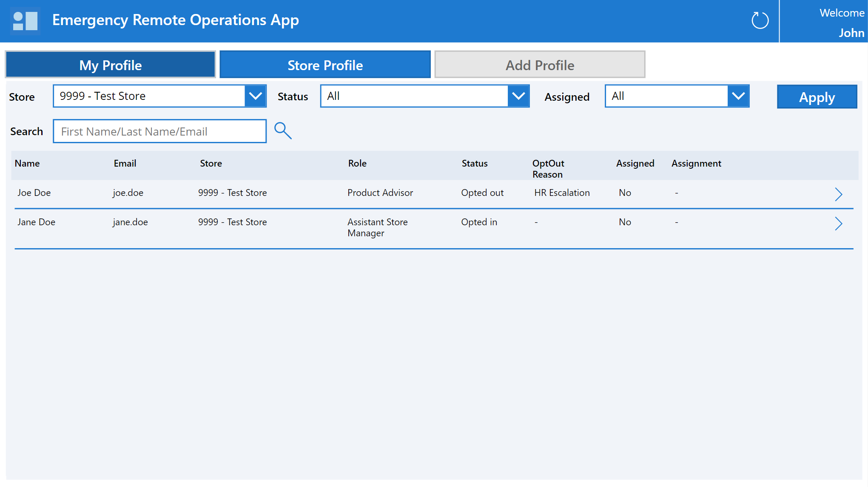
Task: Expand the Status filter dropdown arrow
Action: tap(518, 96)
